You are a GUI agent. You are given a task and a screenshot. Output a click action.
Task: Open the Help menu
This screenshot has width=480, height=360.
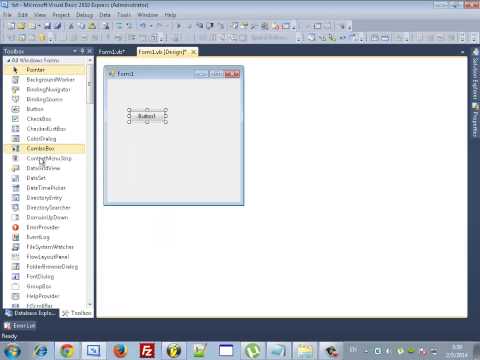[x=170, y=15]
